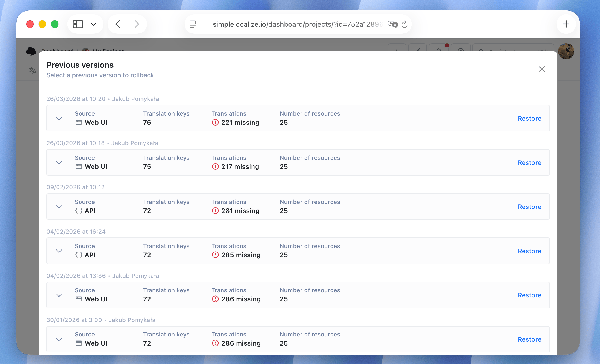Screen dimensions: 600x364
Task: Toggle the browser sidebar panel
Action: [x=78, y=24]
